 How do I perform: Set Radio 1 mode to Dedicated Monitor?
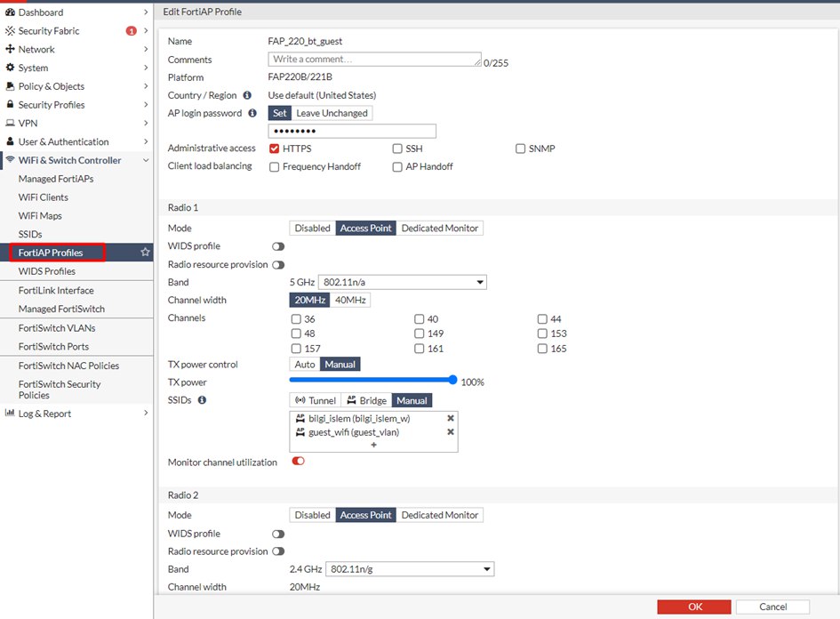pos(440,228)
